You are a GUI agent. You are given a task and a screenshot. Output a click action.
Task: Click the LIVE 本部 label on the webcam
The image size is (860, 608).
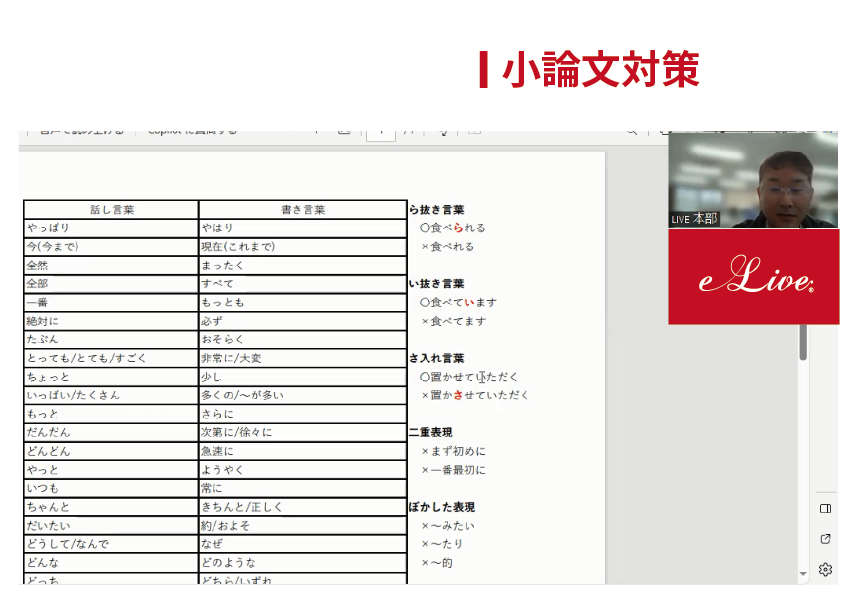click(x=694, y=219)
